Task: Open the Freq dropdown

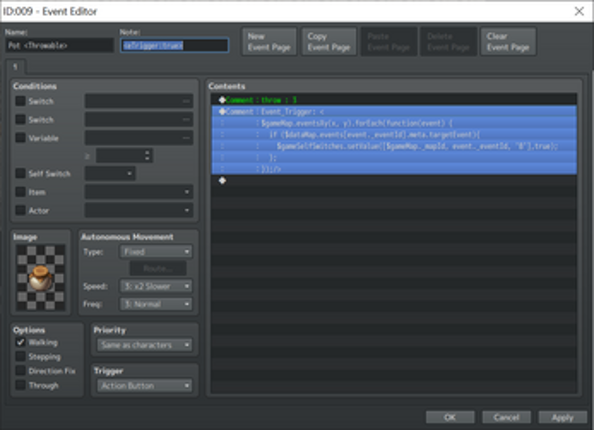Action: click(156, 304)
